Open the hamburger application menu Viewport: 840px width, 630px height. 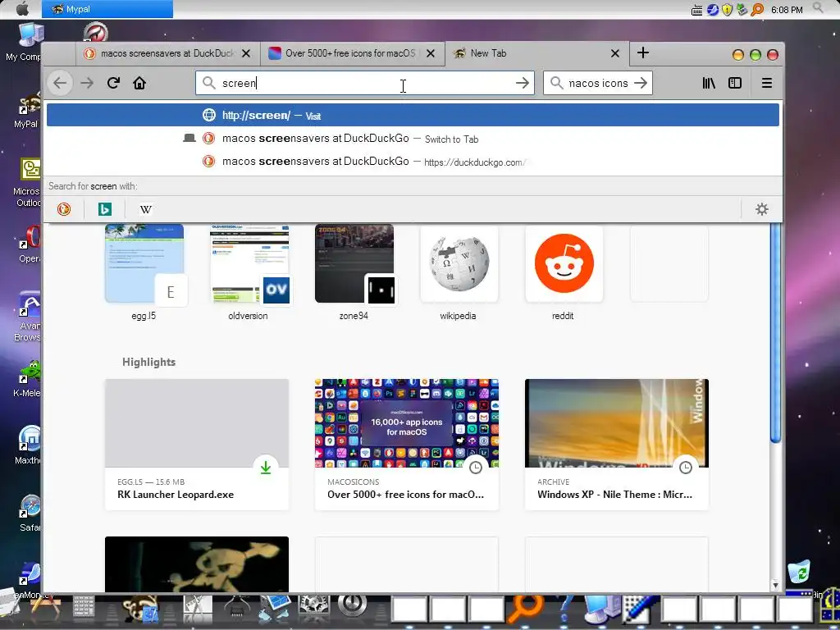pyautogui.click(x=767, y=83)
